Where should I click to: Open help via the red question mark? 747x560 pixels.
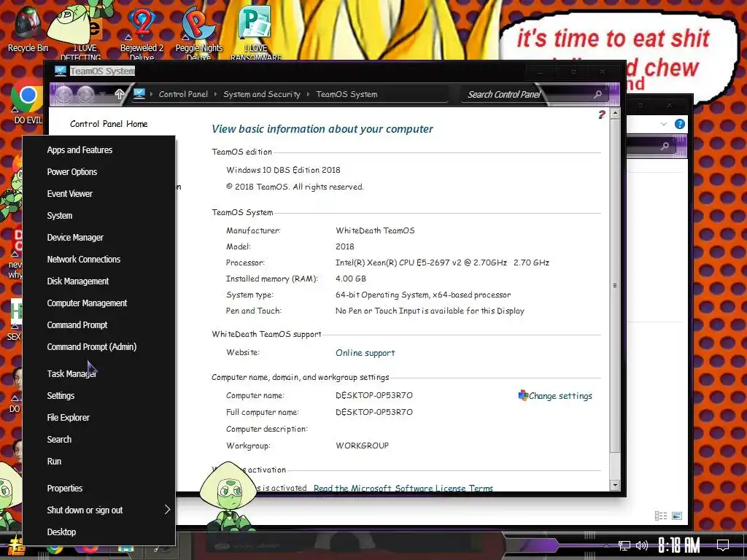[x=601, y=114]
